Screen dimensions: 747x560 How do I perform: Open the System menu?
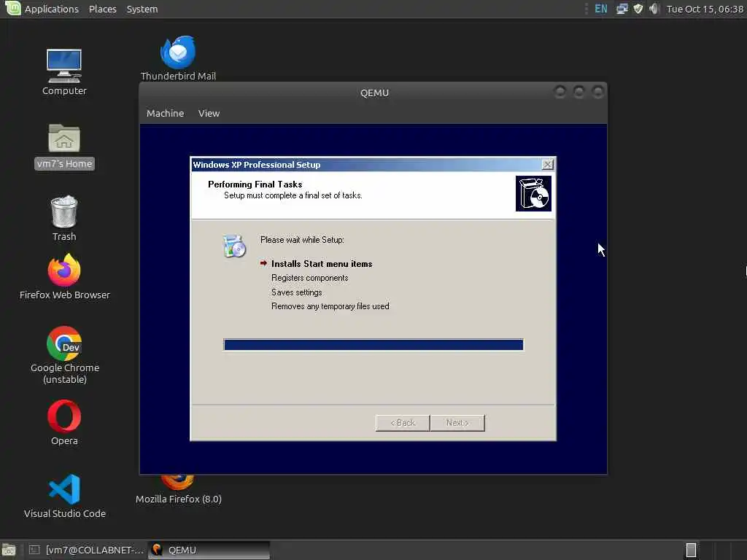pos(142,9)
